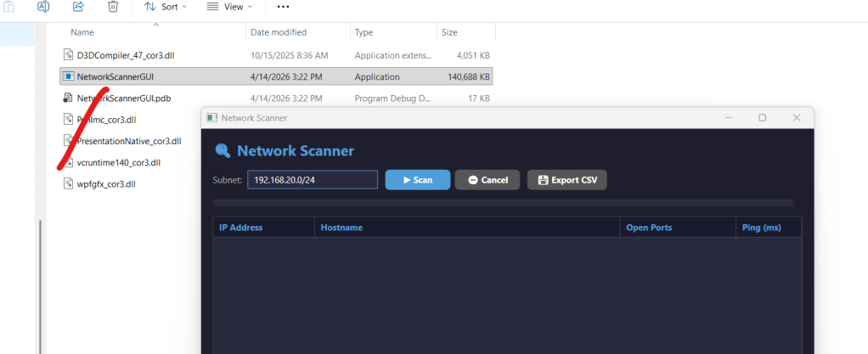Click the Share icon in Explorer toolbar
This screenshot has height=354, width=868.
tap(78, 7)
